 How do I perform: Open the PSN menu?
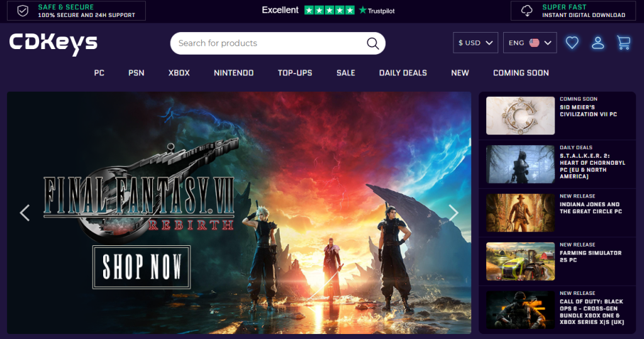point(136,73)
